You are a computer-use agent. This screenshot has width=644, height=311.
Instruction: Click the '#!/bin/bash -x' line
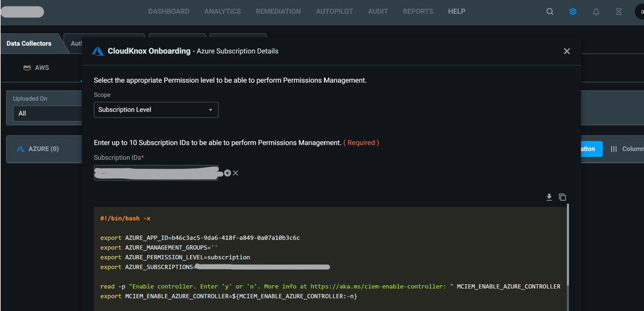pos(125,218)
